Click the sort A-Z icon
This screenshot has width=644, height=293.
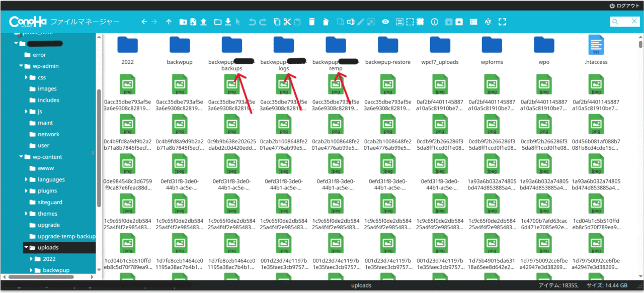pos(488,22)
